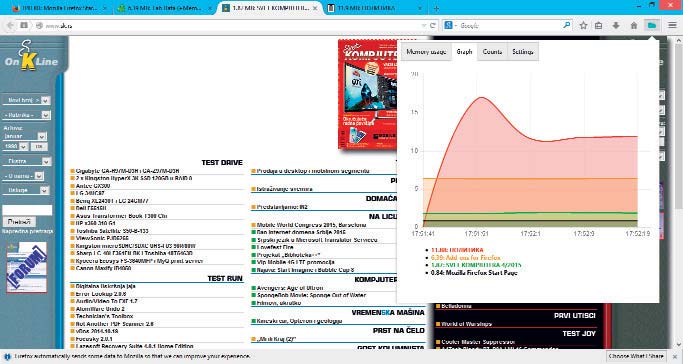683x364 pixels.
Task: Open a new browser tab
Action: (436, 8)
